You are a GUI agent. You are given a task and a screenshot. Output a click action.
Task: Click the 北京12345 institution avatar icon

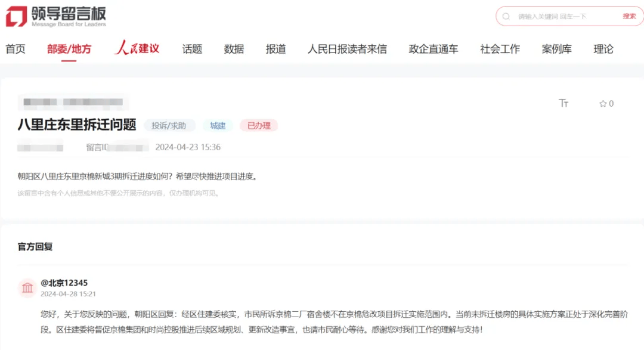27,287
